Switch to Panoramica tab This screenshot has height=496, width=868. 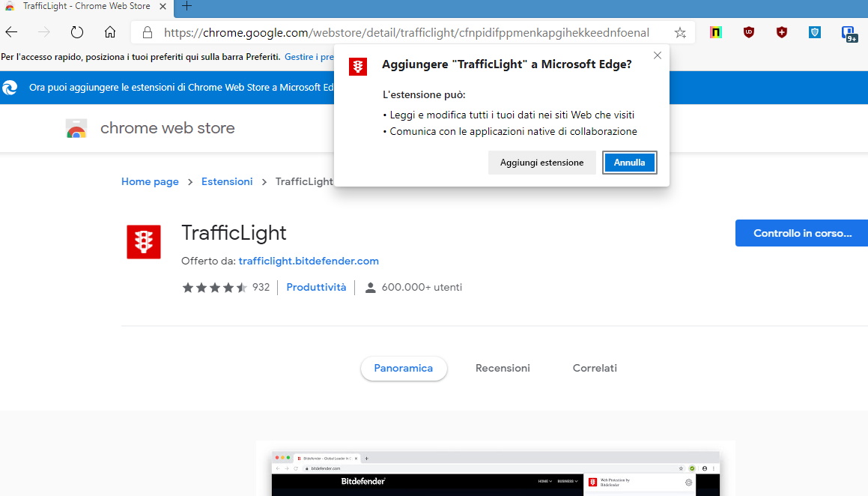point(404,368)
